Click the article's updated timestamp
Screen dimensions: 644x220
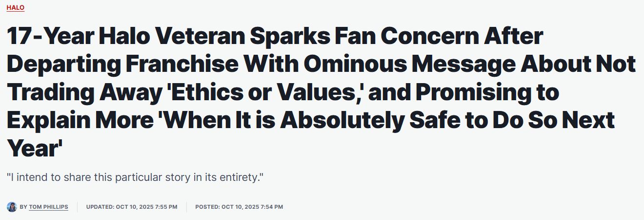tap(132, 207)
